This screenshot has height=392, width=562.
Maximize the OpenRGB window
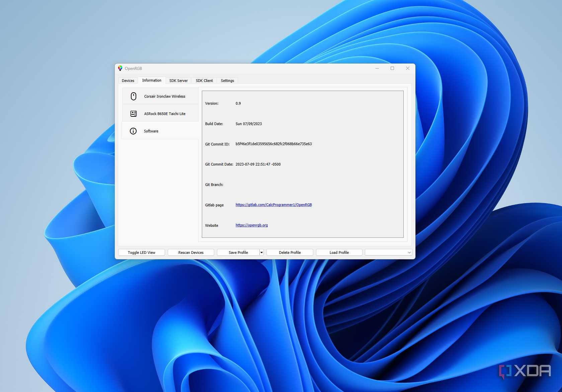click(x=392, y=68)
